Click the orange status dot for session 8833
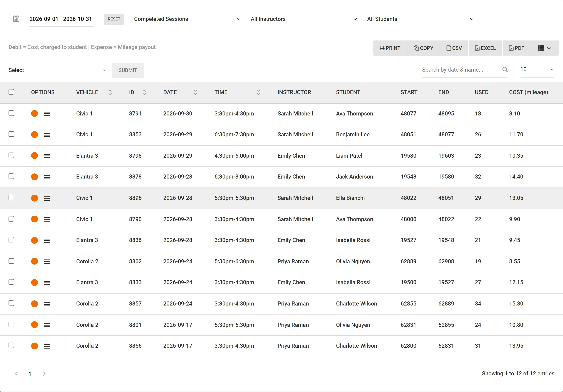This screenshot has width=563, height=392. (x=35, y=282)
